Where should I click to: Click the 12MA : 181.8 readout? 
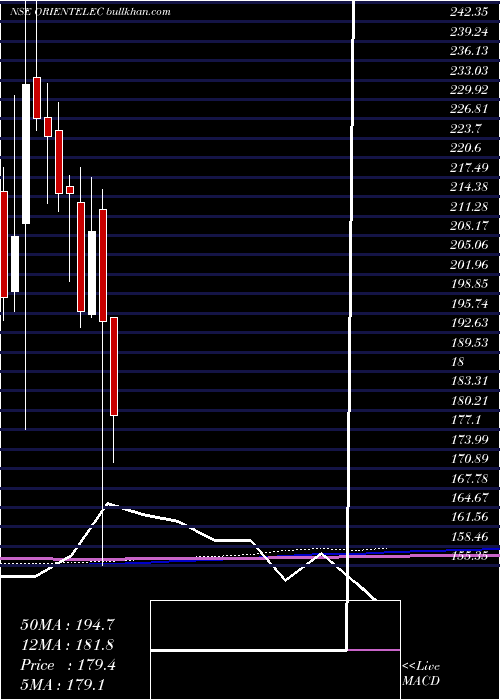(x=67, y=645)
